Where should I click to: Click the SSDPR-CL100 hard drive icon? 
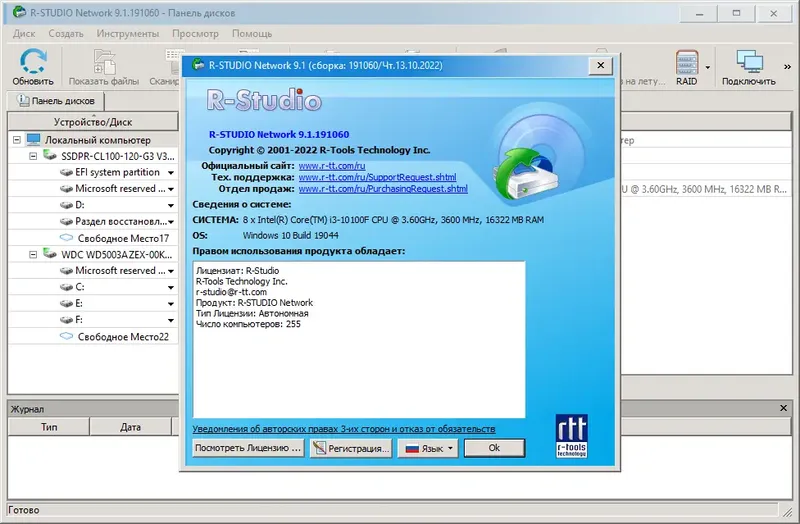click(50, 155)
